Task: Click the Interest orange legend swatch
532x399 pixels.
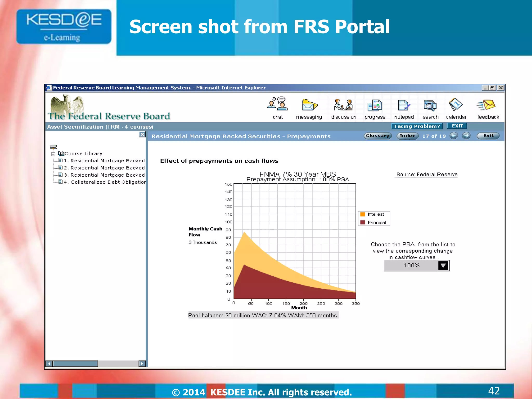Action: pyautogui.click(x=363, y=214)
